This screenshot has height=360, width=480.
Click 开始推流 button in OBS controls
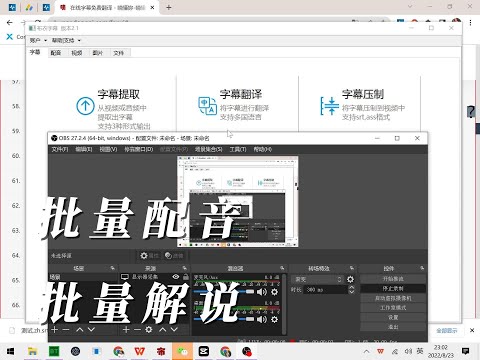393,279
